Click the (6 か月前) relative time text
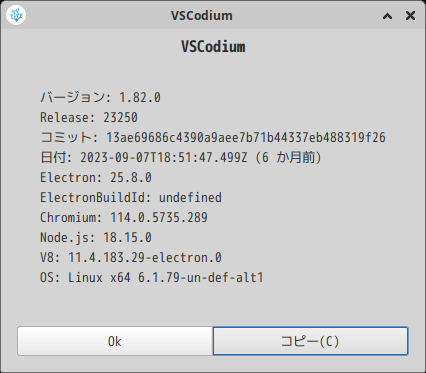Viewport: 426px width, 373px height. (x=288, y=157)
